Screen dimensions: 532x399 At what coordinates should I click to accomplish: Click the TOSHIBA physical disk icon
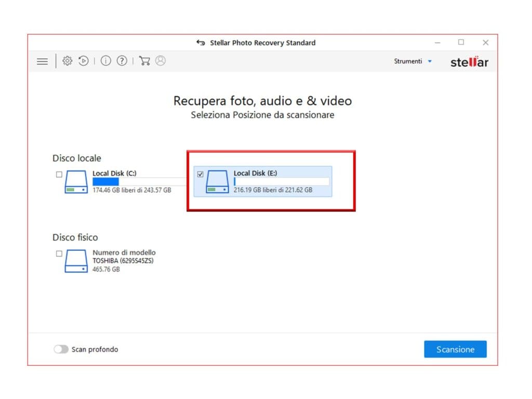76,261
